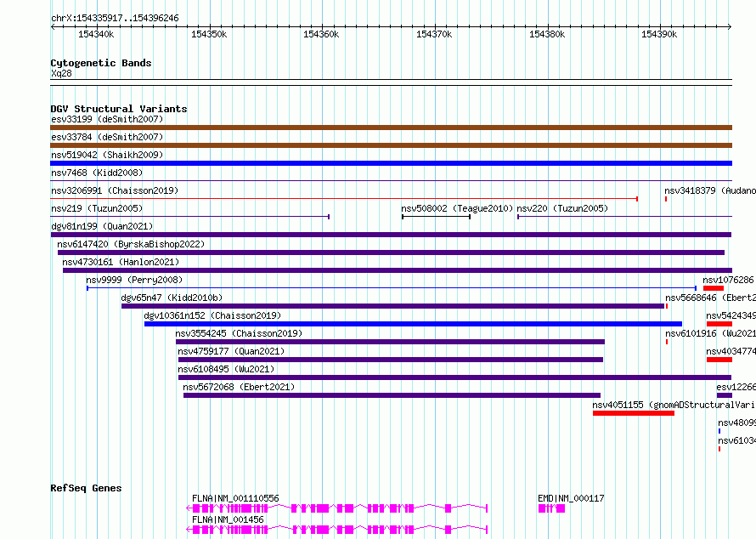756x539 pixels.
Task: Select the dgv10361n152 (Chaisson2019) blue bar
Action: [413, 324]
